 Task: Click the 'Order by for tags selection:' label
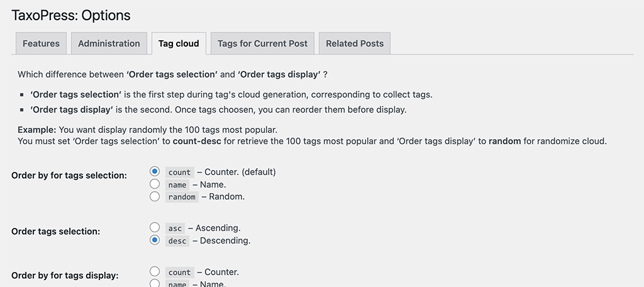pos(69,175)
